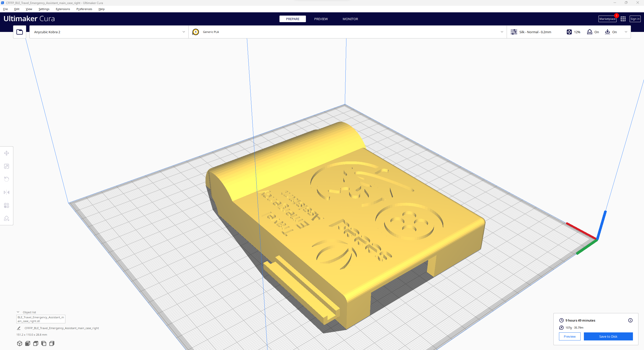The image size is (644, 350).
Task: Collapse the Object list panel
Action: [x=18, y=312]
